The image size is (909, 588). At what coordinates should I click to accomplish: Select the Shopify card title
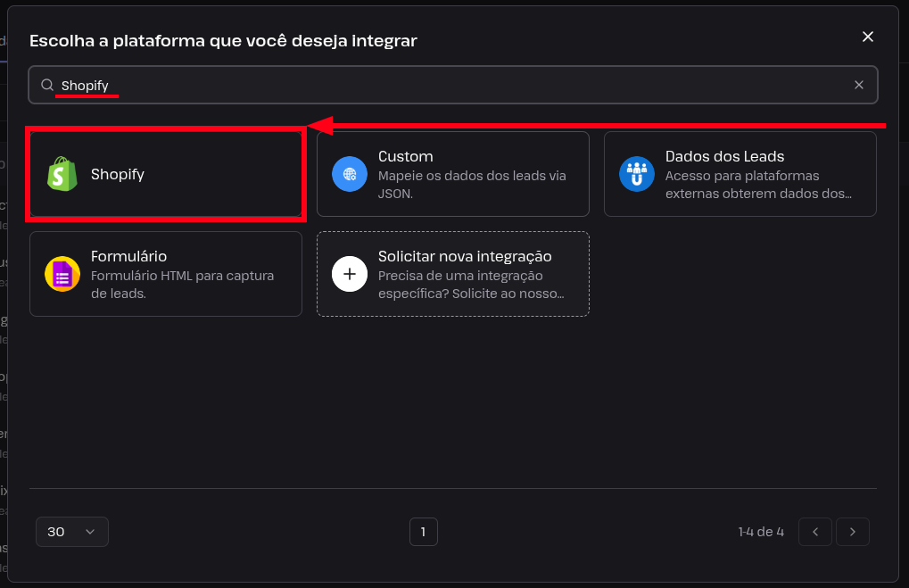118,174
